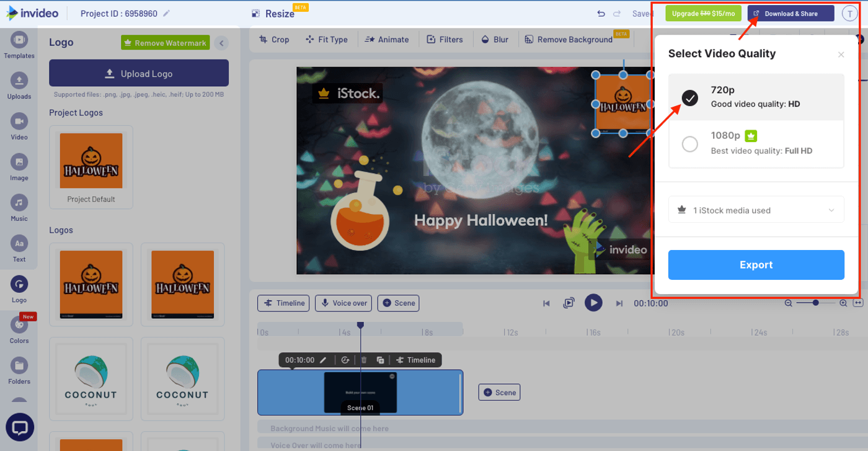868x451 pixels.
Task: Select the Halloween project default logo thumbnail
Action: [x=91, y=161]
